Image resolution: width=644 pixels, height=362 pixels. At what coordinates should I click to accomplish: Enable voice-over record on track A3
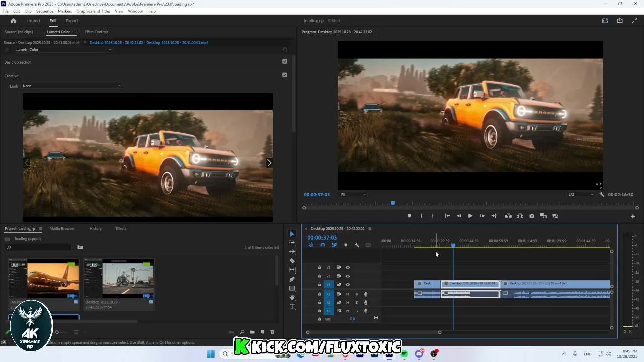[366, 311]
